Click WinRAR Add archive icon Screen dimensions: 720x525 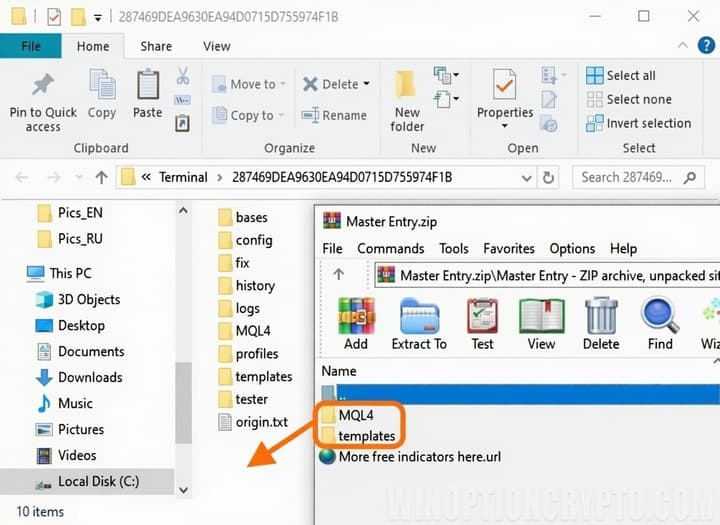click(356, 316)
